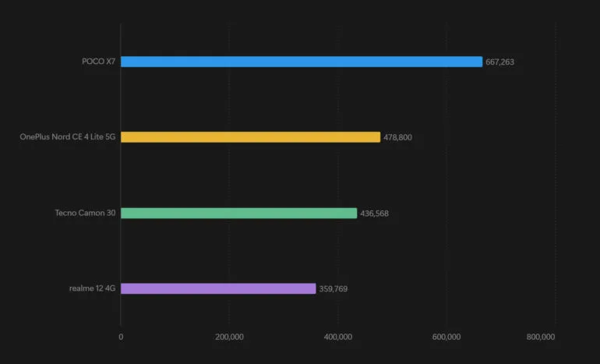
Task: Click the value 436,568
Action: [x=374, y=214]
